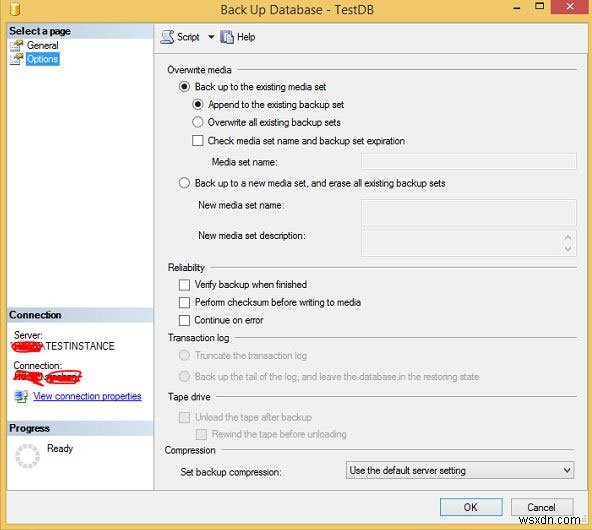The image size is (592, 530).
Task: Click the database icon in title bar
Action: click(x=15, y=9)
